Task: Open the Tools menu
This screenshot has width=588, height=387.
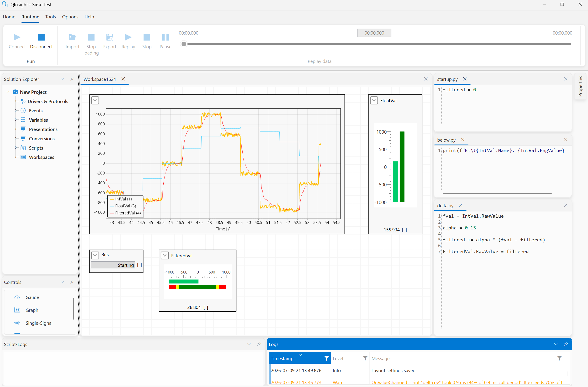Action: point(50,17)
